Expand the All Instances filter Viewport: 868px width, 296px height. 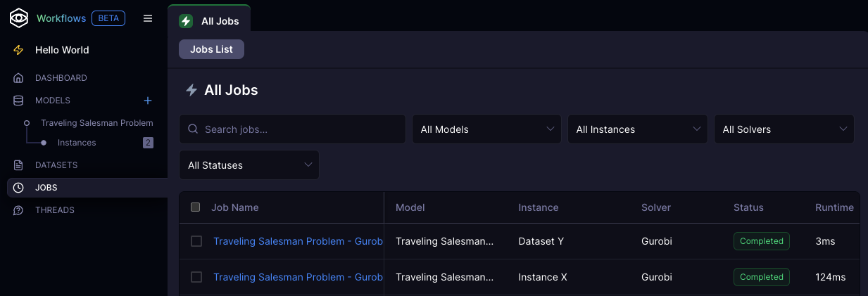pos(637,129)
